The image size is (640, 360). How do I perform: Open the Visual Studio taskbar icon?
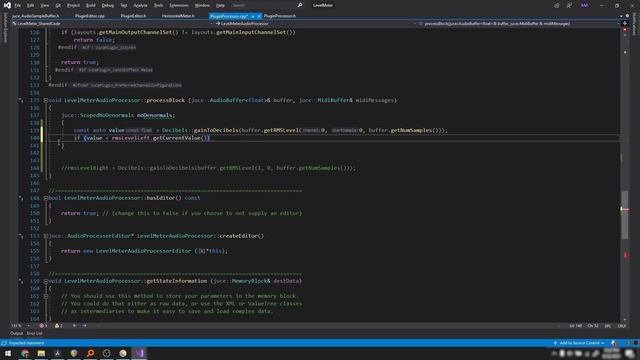point(139,353)
